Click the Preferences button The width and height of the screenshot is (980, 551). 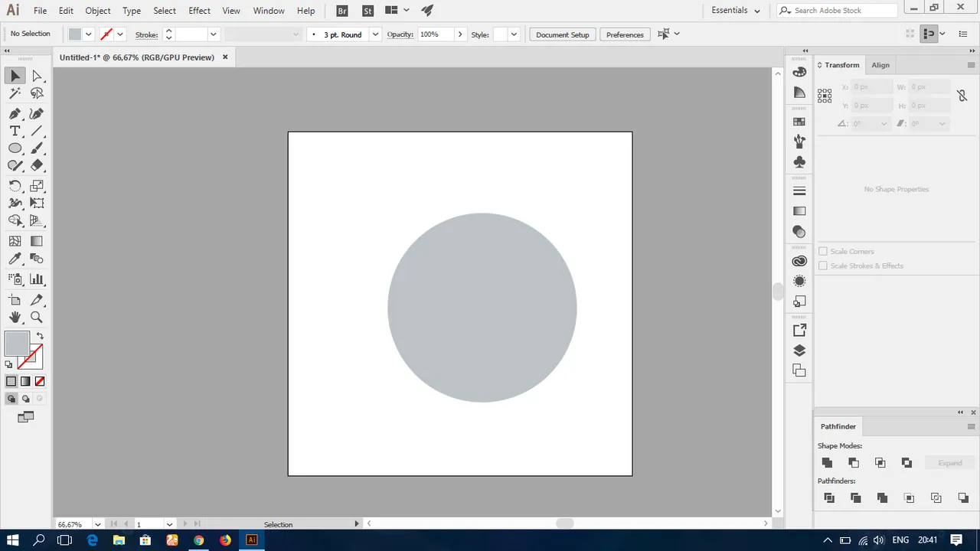[625, 34]
